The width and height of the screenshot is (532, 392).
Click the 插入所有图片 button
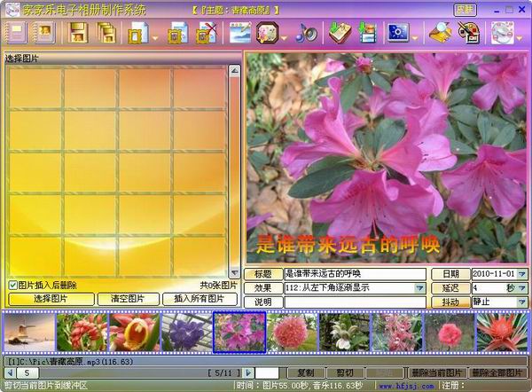(x=199, y=299)
